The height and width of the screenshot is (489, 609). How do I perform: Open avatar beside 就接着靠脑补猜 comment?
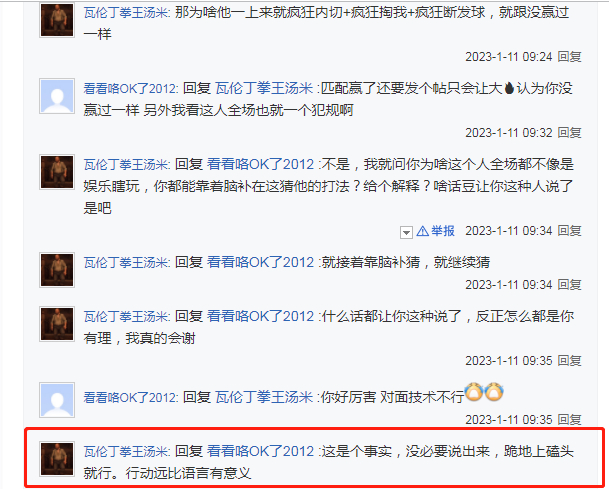pos(57,270)
